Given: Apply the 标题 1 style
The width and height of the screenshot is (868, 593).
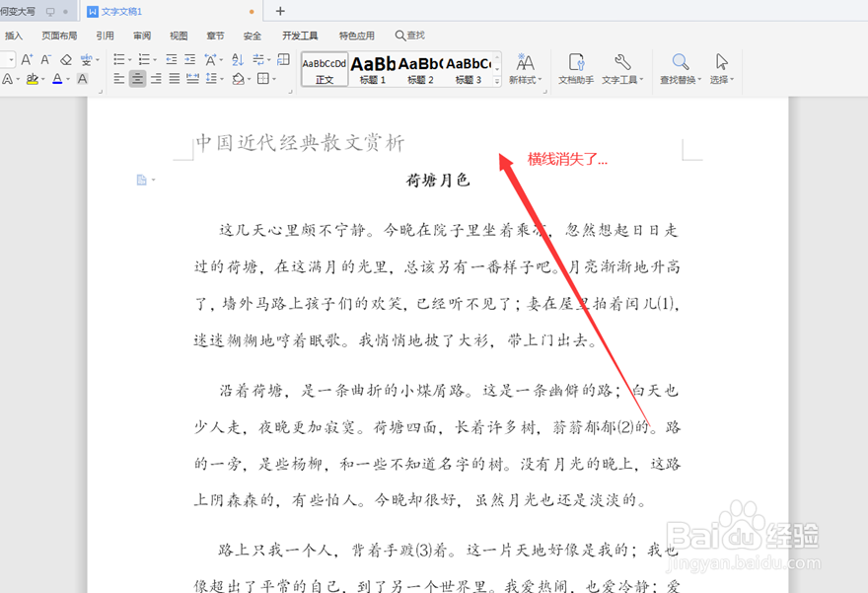Looking at the screenshot, I should (x=373, y=69).
